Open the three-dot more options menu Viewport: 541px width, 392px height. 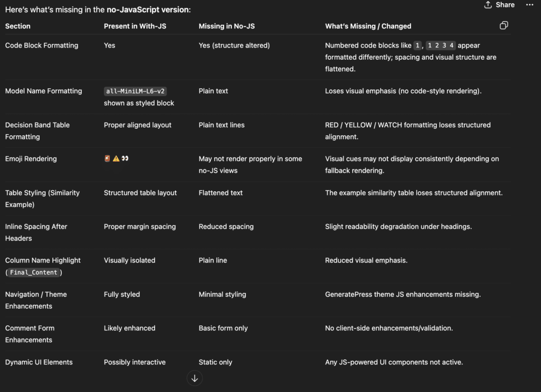[529, 4]
